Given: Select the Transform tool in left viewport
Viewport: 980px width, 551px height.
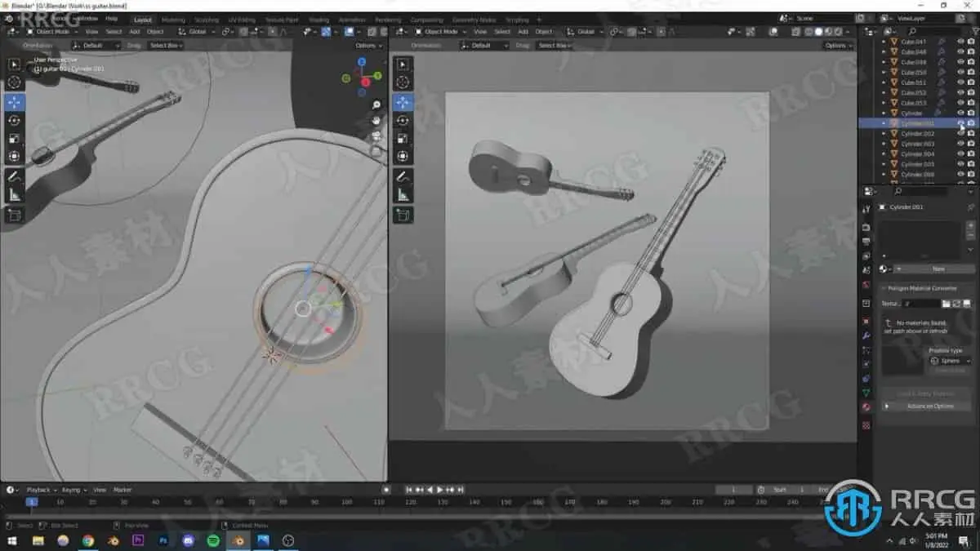Looking at the screenshot, I should tap(15, 156).
